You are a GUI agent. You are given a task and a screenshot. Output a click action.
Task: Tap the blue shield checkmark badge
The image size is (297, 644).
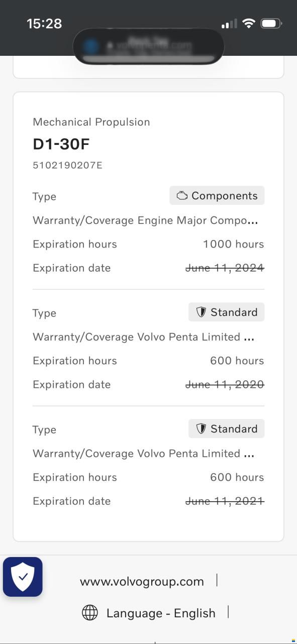(23, 577)
